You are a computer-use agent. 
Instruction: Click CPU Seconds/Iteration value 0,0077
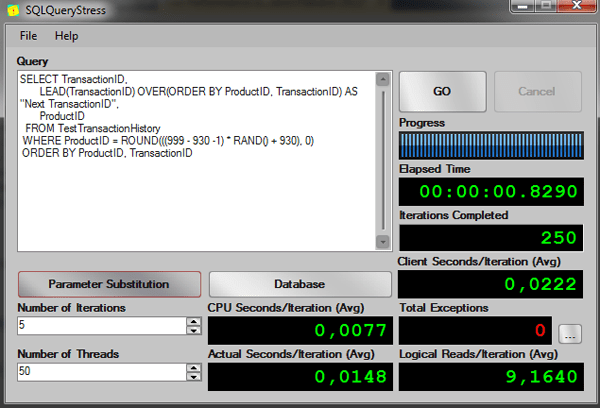coord(350,330)
